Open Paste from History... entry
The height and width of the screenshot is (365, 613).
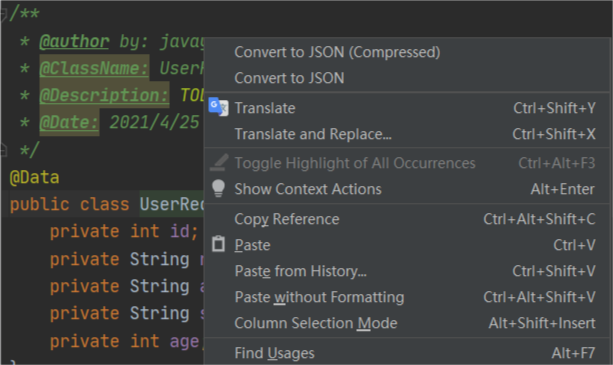[x=407, y=271]
